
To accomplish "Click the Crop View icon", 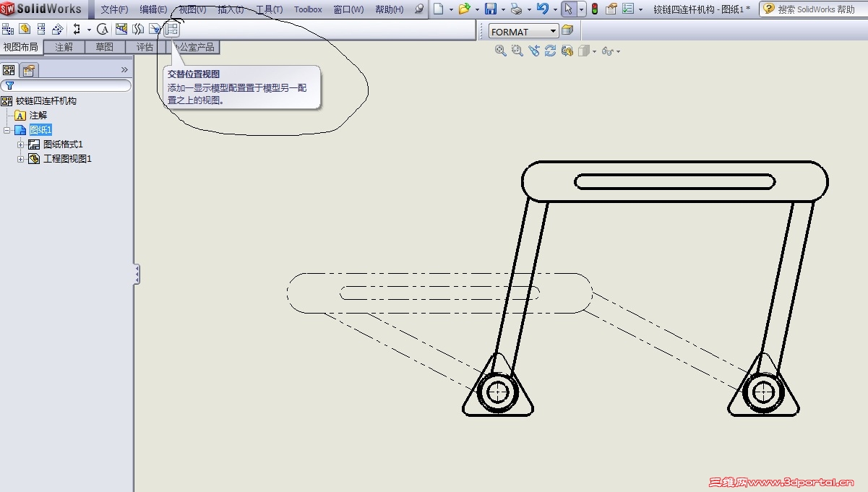I will [155, 30].
